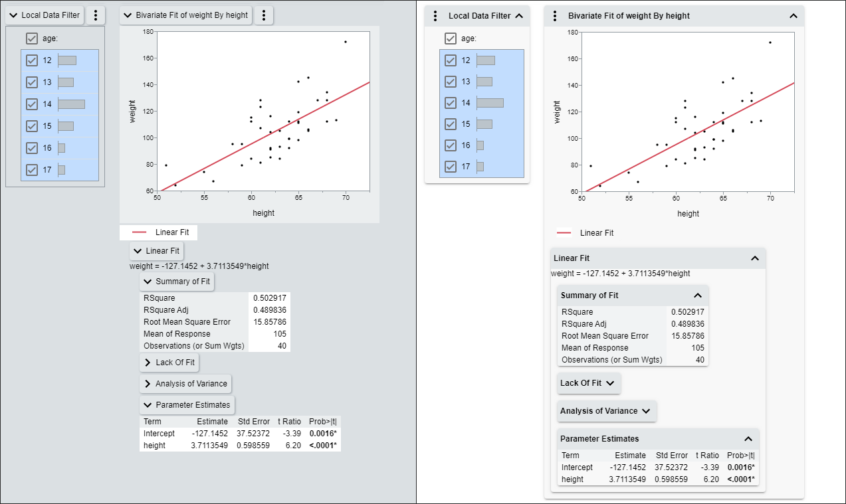The height and width of the screenshot is (504, 846).
Task: Expand the Analysis of Variance section
Action: tap(149, 383)
